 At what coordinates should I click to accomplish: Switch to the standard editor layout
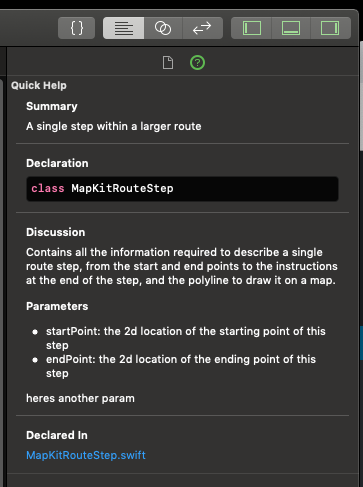pos(124,28)
